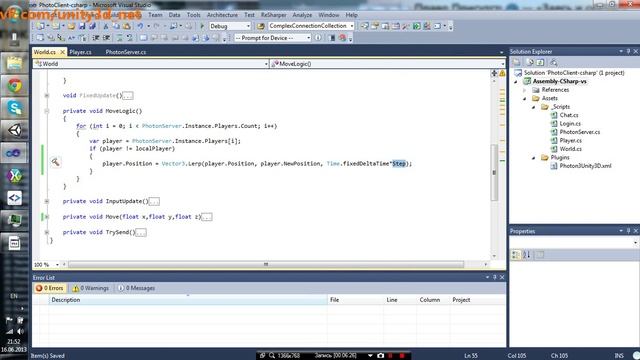
Task: Click the Visual Studio taskbar icon
Action: 15,153
